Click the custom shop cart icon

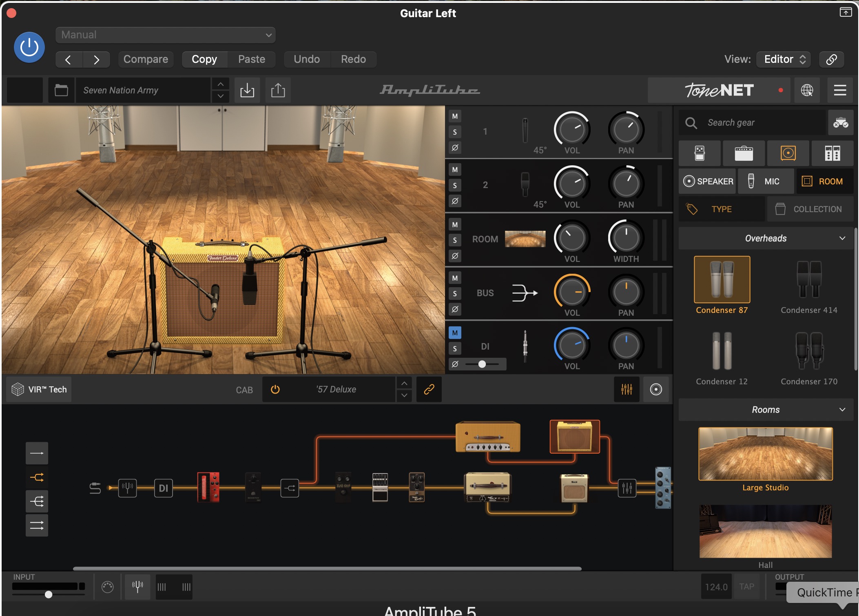[x=841, y=122]
